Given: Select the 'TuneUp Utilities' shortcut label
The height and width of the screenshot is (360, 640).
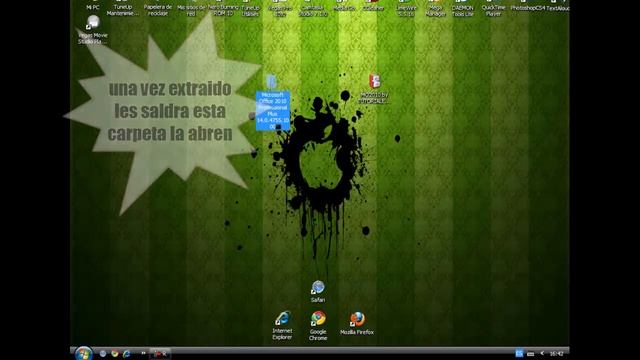Looking at the screenshot, I should click(x=250, y=11).
